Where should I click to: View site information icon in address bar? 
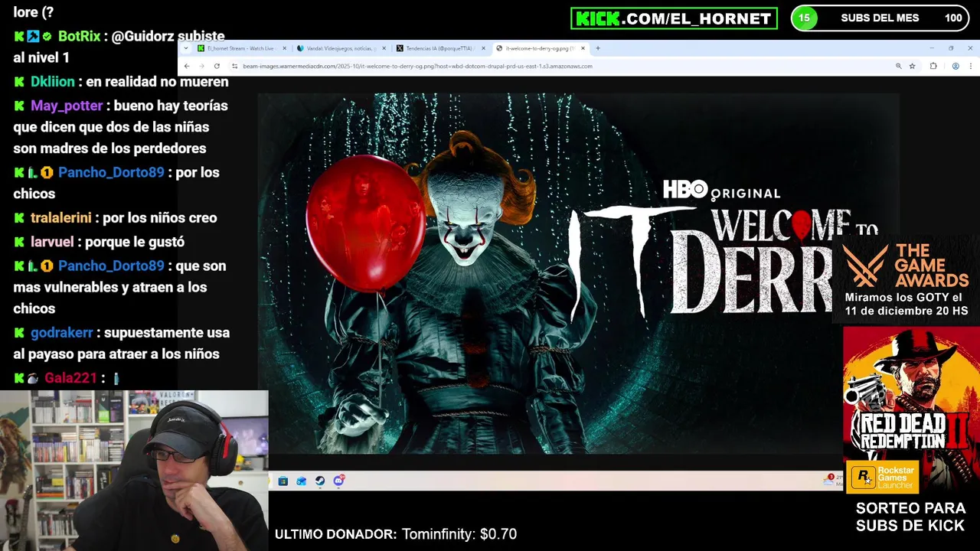coord(234,66)
